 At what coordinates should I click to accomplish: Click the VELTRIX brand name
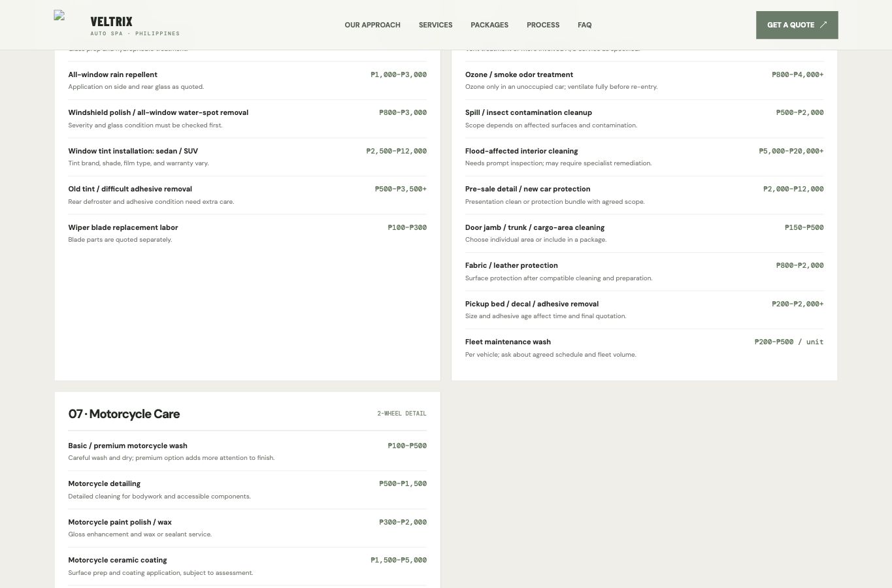[x=111, y=22]
